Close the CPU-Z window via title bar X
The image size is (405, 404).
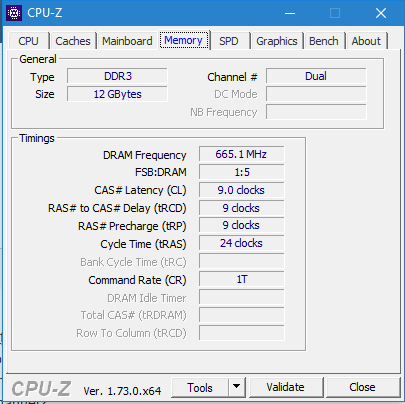(x=381, y=13)
